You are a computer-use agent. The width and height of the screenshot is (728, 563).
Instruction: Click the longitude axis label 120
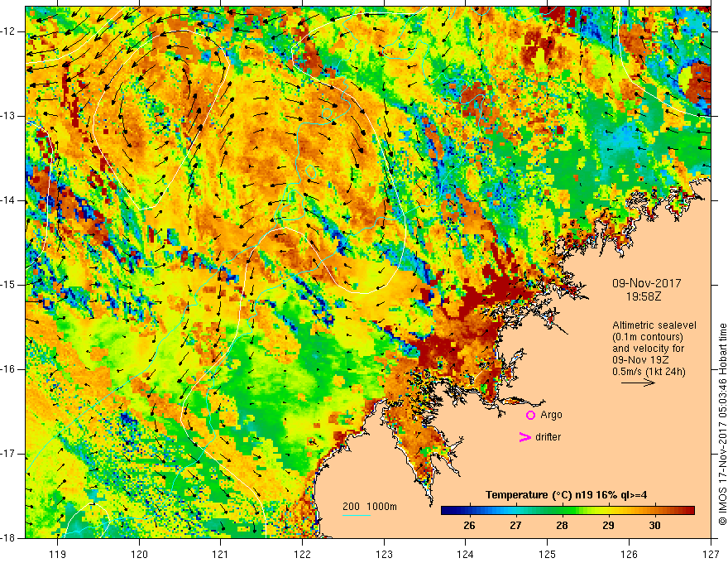pyautogui.click(x=139, y=554)
